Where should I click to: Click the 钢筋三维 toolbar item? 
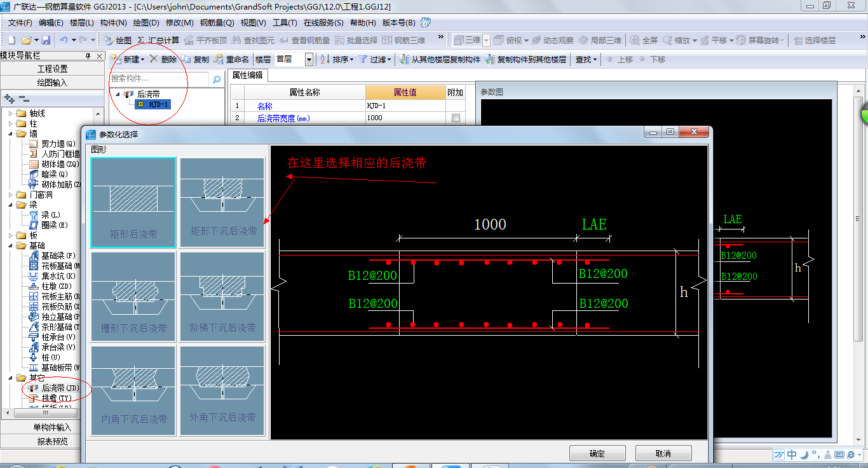[403, 40]
